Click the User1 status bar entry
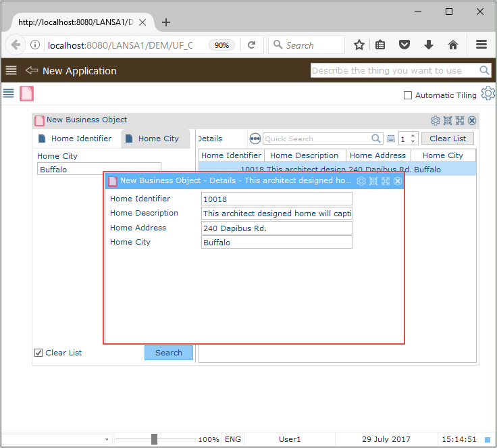The width and height of the screenshot is (497, 448). coord(290,439)
